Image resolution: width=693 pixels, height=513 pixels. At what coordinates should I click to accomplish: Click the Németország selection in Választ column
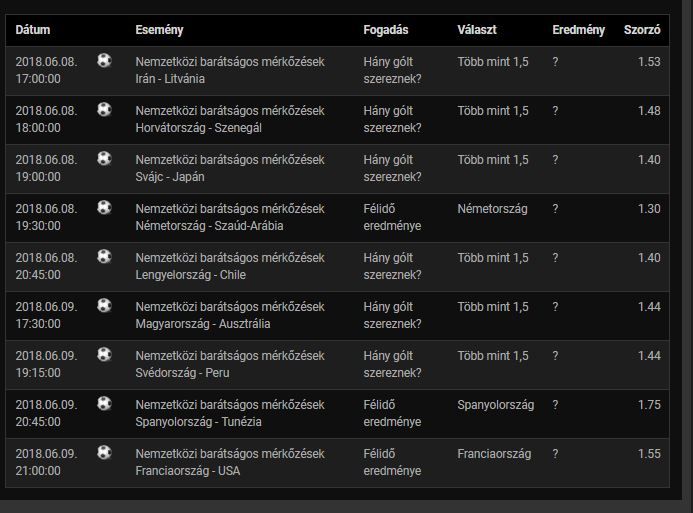[492, 209]
